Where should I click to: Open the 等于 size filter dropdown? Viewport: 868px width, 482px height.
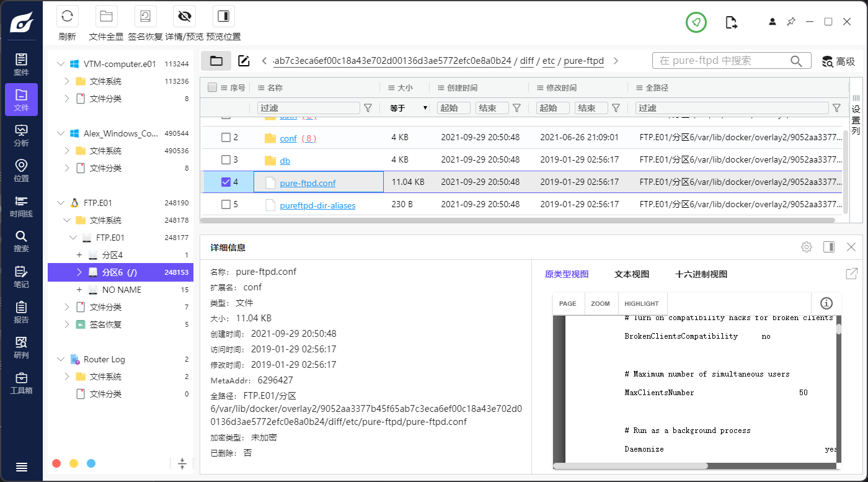point(409,108)
